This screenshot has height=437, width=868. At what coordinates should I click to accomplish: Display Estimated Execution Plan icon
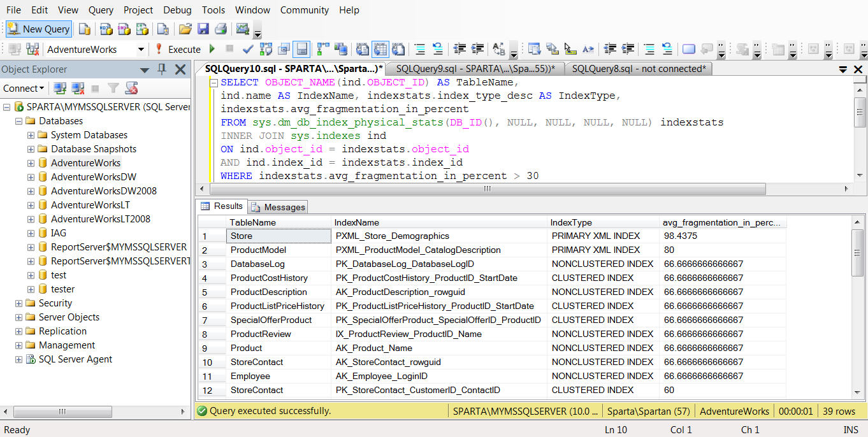pyautogui.click(x=266, y=49)
